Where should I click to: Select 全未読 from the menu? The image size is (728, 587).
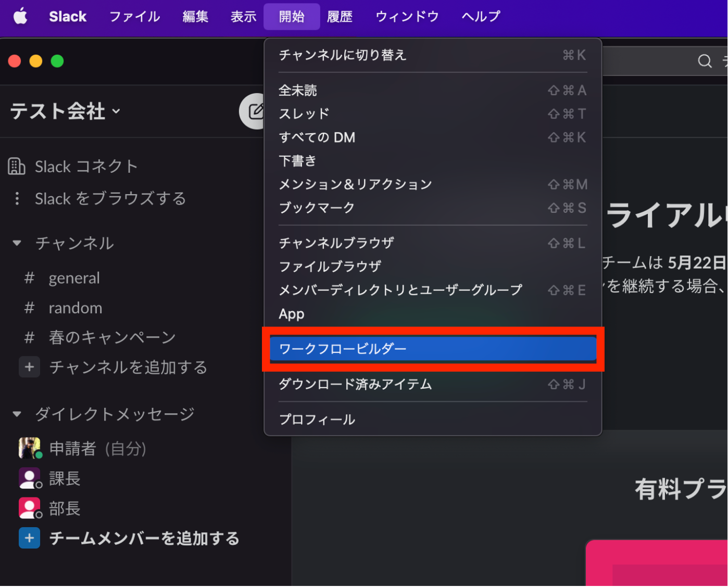point(433,91)
